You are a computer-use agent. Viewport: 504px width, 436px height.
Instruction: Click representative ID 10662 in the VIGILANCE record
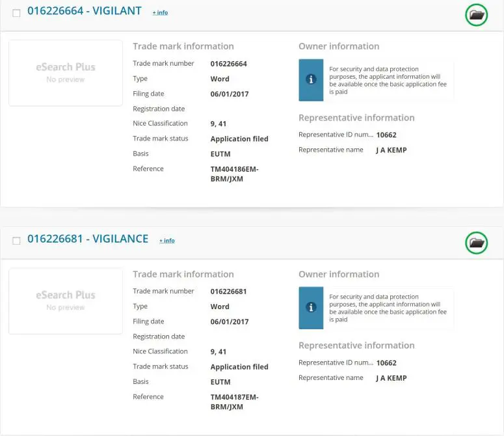tap(386, 363)
